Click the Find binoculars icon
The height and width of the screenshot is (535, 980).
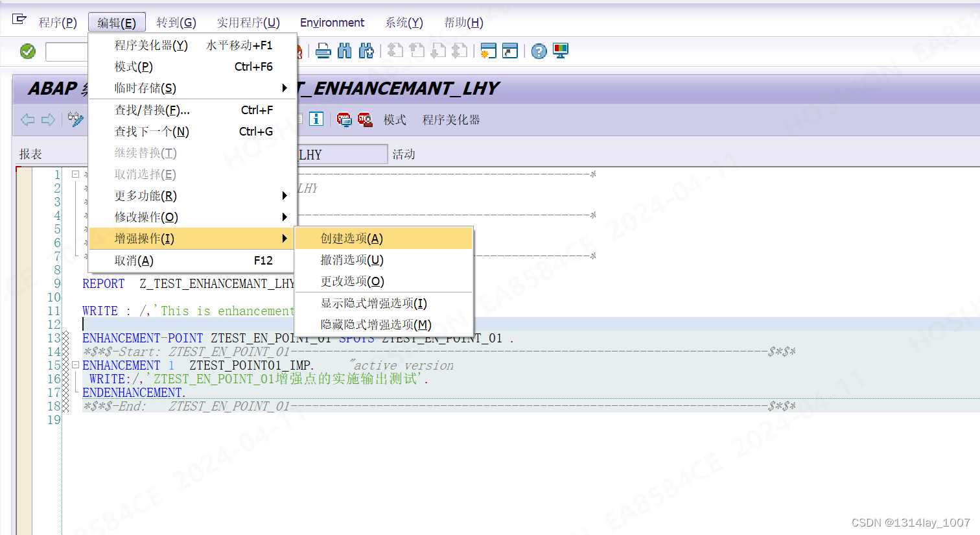(x=345, y=51)
